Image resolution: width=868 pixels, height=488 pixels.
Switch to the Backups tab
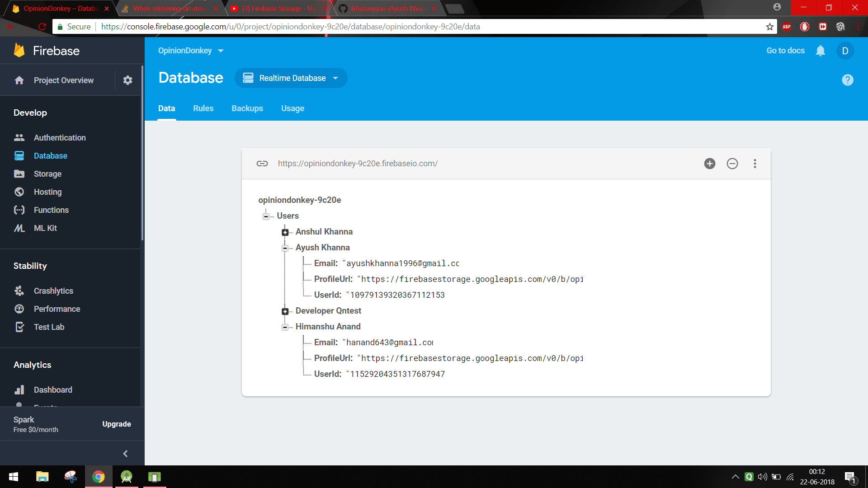click(x=247, y=108)
